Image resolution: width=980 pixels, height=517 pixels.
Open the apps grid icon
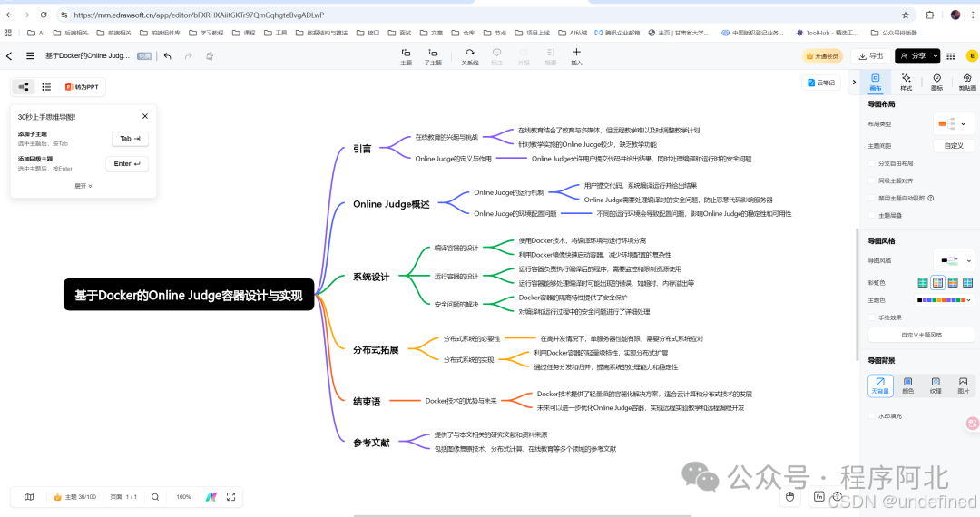[951, 56]
